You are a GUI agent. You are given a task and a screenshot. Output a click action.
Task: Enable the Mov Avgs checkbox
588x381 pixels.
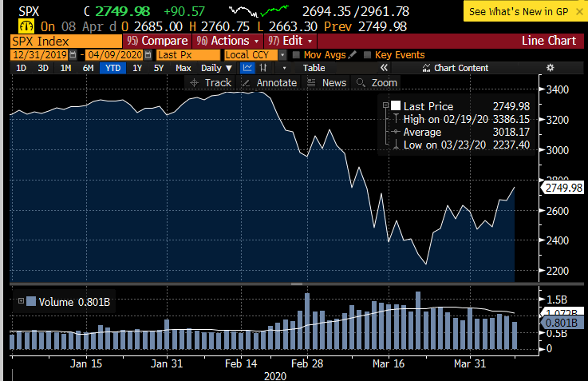pos(296,55)
